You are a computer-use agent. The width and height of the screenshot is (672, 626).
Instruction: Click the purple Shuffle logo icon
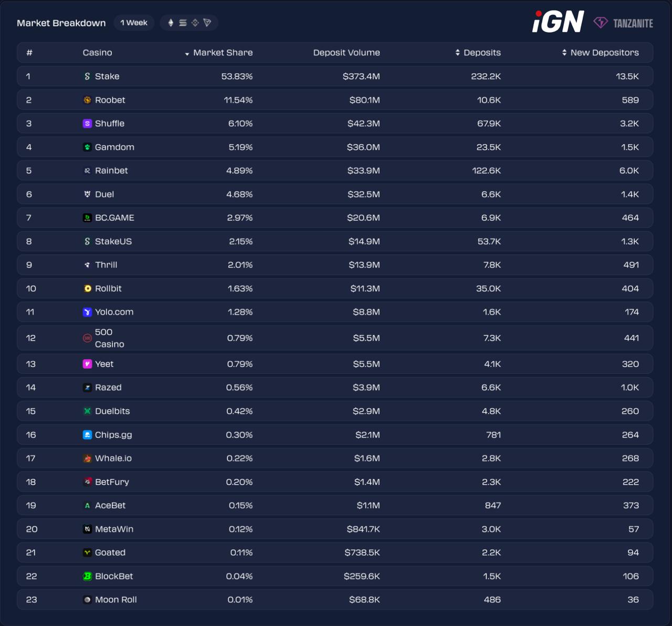87,123
